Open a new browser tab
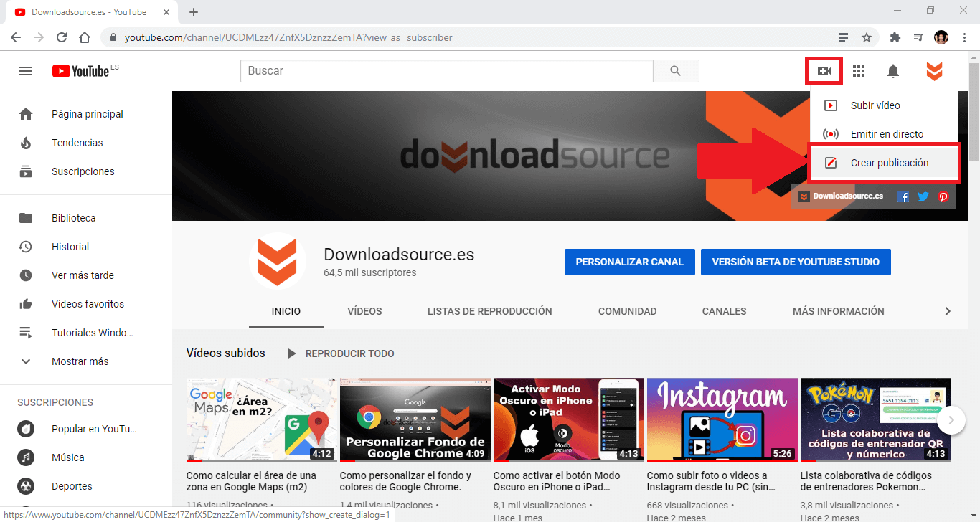 click(x=194, y=12)
